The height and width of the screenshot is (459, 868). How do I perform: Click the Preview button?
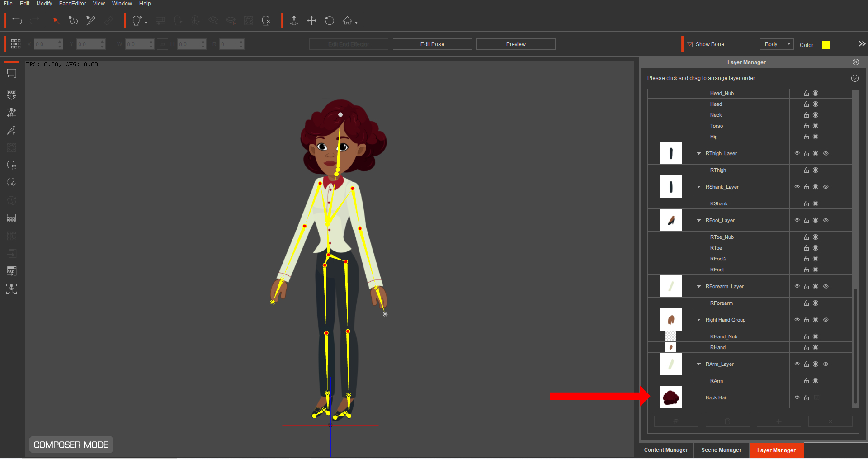tap(516, 44)
